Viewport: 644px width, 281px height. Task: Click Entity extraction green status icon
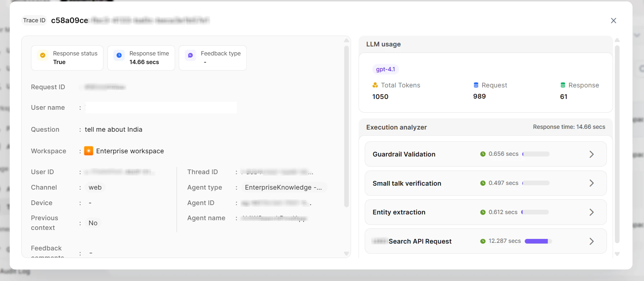coord(483,212)
